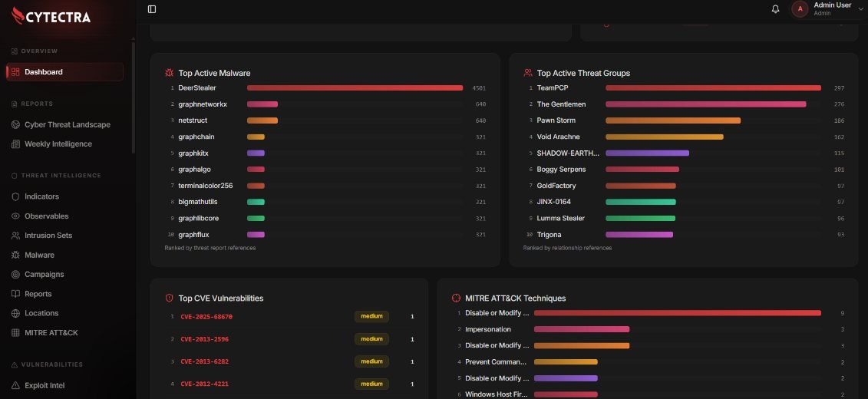The width and height of the screenshot is (868, 399).
Task: Click the Intrusion Sets people icon
Action: pyautogui.click(x=15, y=236)
